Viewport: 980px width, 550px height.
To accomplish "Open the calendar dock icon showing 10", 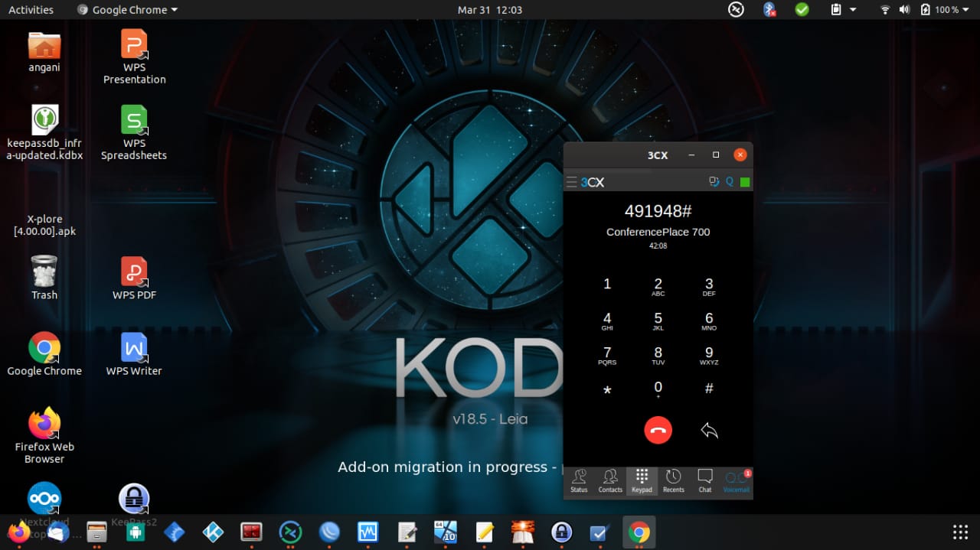I will pos(446,532).
